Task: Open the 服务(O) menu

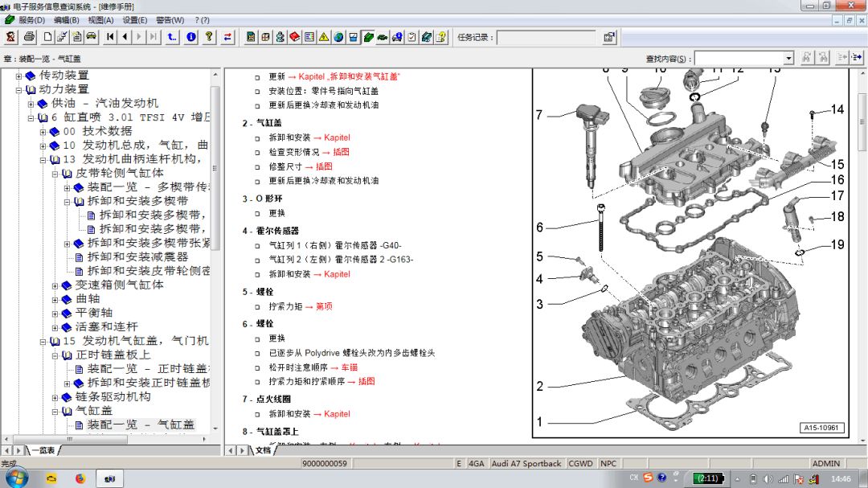Action: (x=31, y=19)
